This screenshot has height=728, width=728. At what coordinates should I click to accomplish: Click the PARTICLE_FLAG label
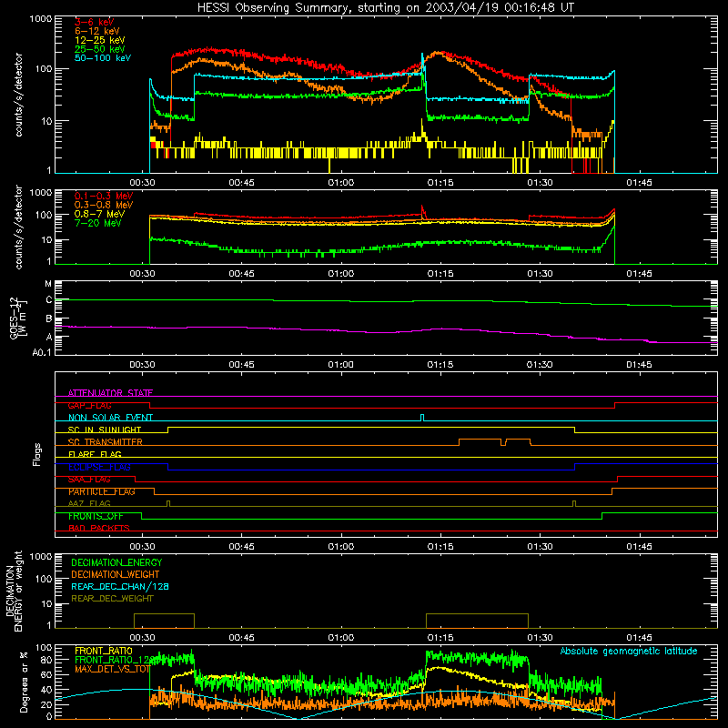pyautogui.click(x=102, y=491)
